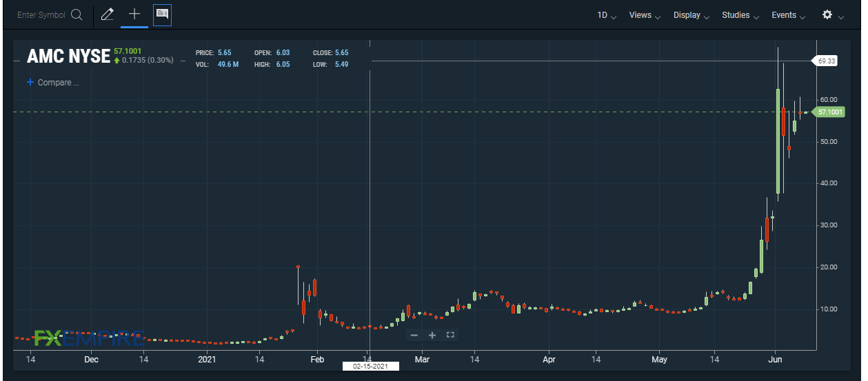Click the 02-15-2021 date label
The width and height of the screenshot is (868, 381).
tap(371, 367)
